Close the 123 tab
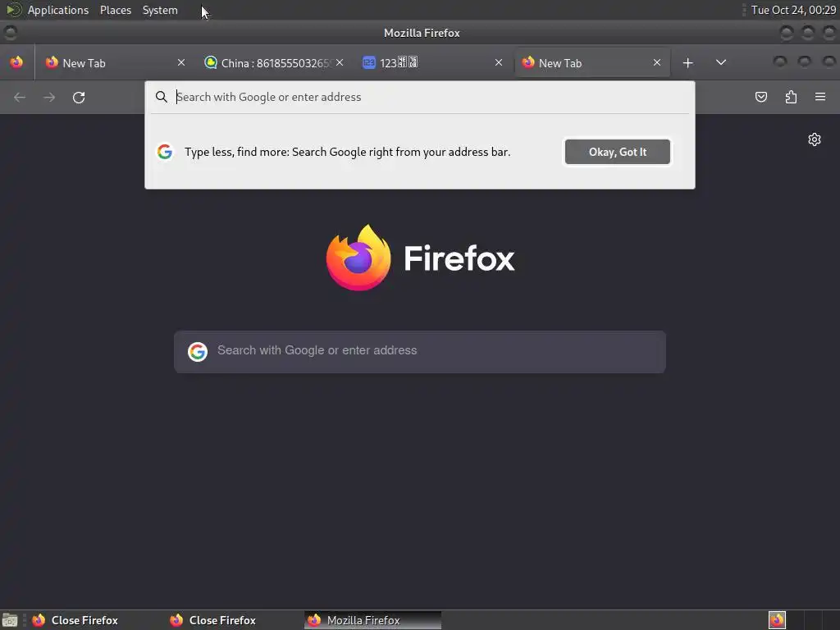Screen dimensions: 840x630 coord(499,62)
